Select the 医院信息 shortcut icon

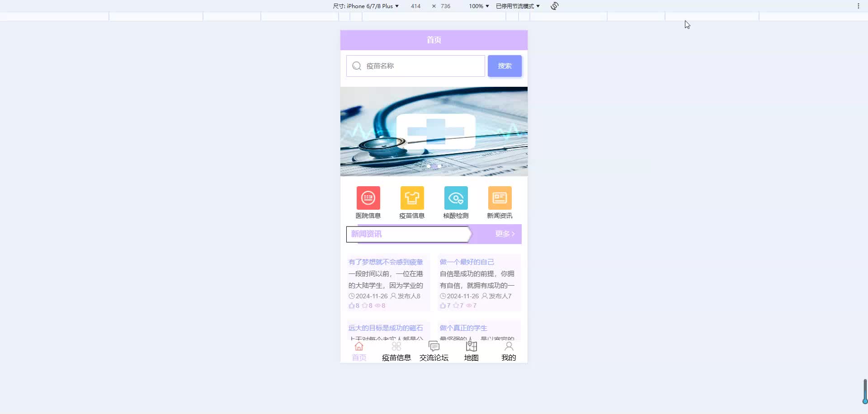368,198
